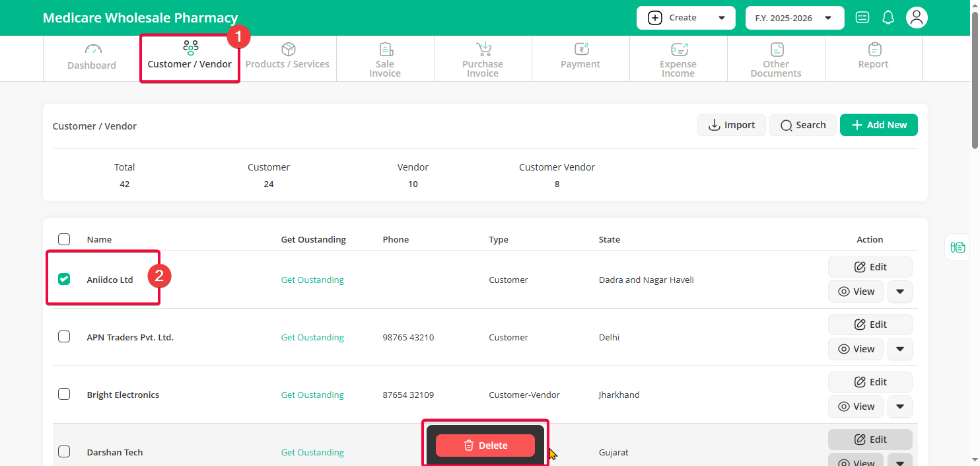Viewport: 980px width, 466px height.
Task: Uncheck the Aniidco Ltd checkbox
Action: click(x=64, y=279)
